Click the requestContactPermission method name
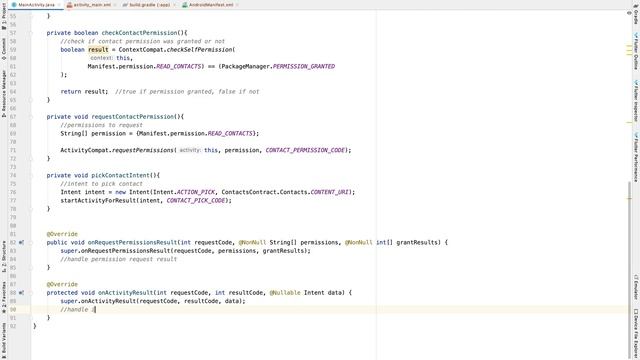This screenshot has width=640, height=360. click(133, 117)
